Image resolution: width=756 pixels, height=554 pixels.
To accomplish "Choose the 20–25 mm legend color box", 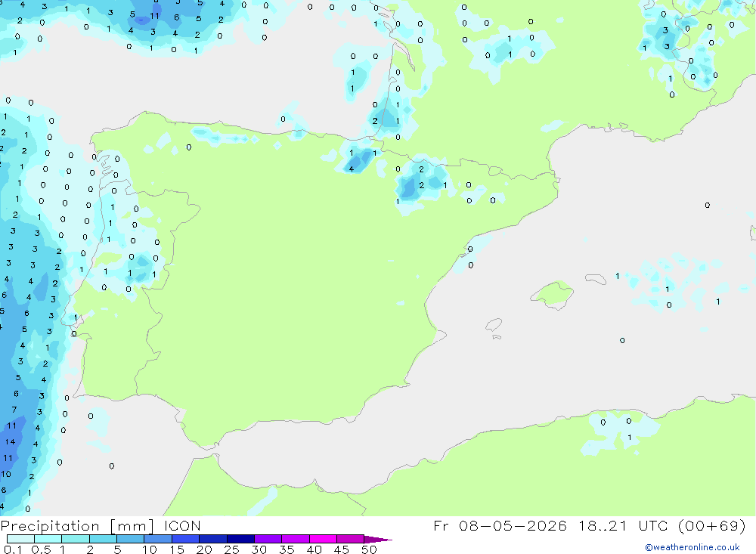I will coord(213,539).
